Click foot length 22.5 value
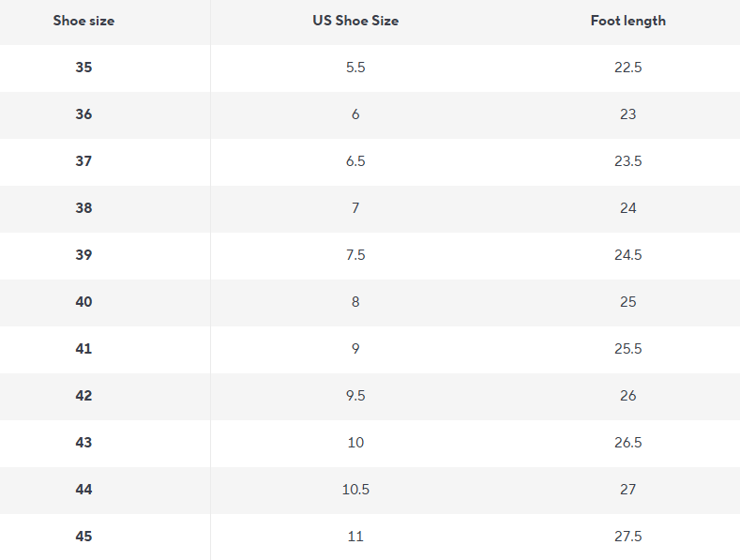Screen dimensions: 740x560 coord(627,68)
